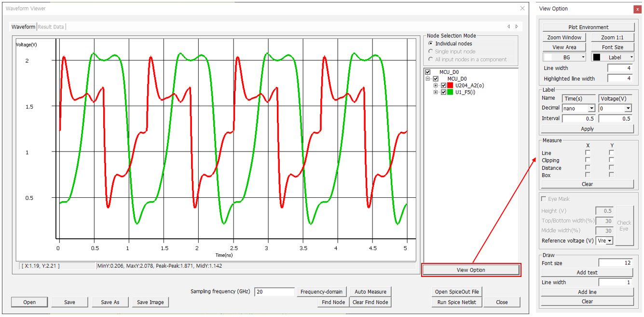
Task: Select the Individual nodes radio button
Action: [431, 43]
